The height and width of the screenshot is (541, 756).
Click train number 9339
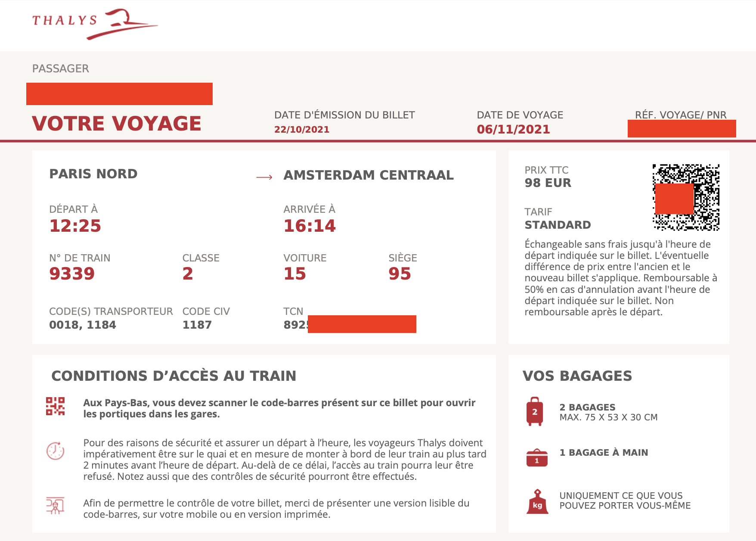72,274
